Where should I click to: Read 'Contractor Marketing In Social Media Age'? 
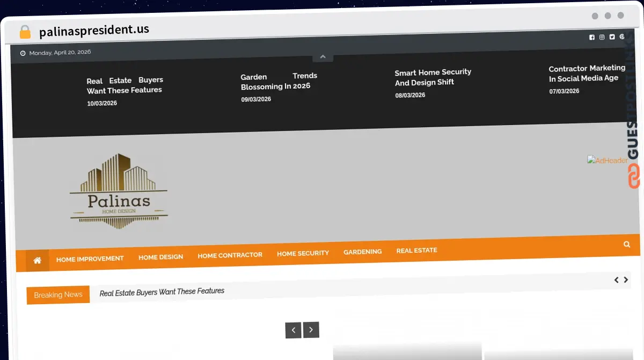587,73
